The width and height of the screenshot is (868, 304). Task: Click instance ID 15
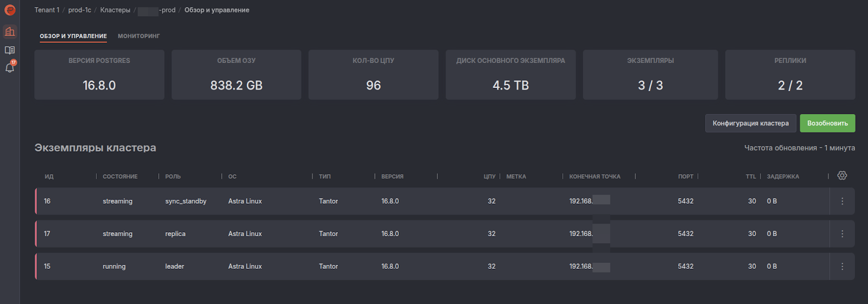coord(47,267)
